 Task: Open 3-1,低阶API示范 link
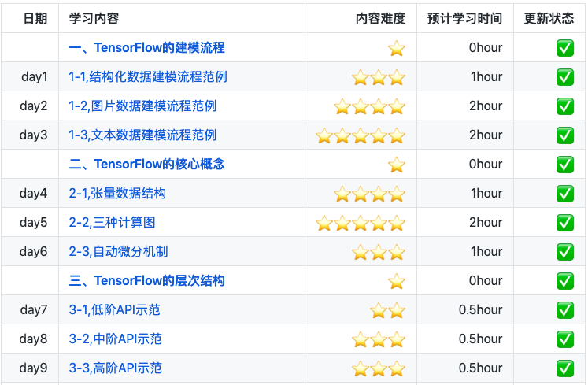tap(115, 310)
